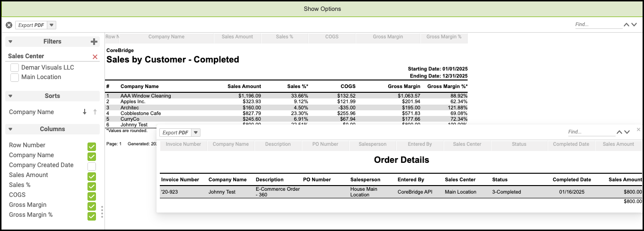
Task: Remove the Sales Center filter
Action: click(x=95, y=57)
